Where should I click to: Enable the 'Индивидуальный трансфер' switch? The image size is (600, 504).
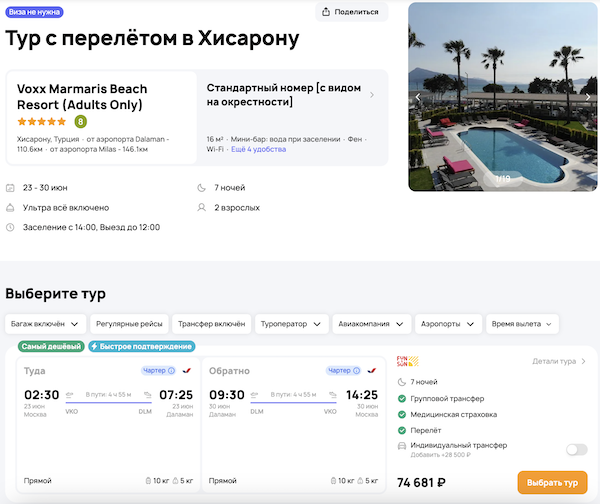(576, 450)
